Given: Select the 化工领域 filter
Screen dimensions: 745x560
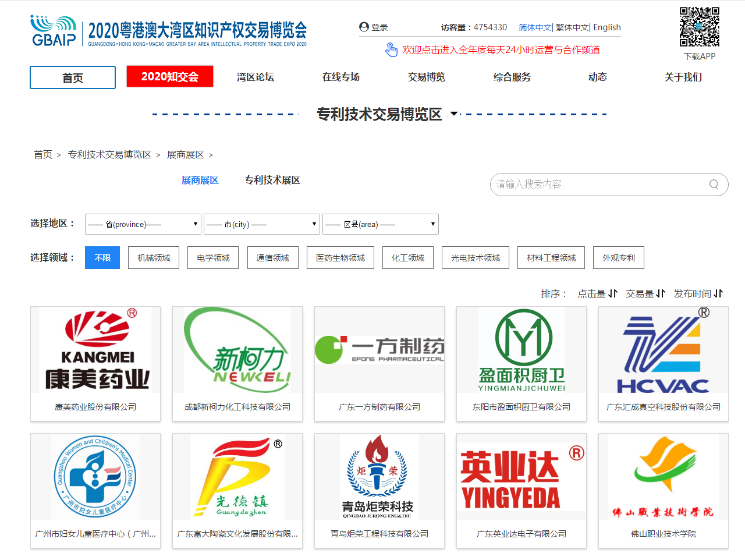Looking at the screenshot, I should pyautogui.click(x=408, y=258).
